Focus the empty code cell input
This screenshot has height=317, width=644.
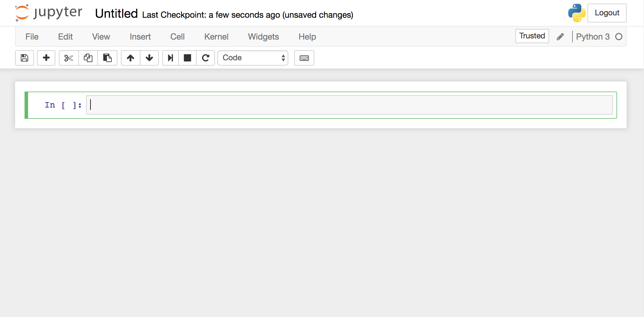[x=349, y=105]
